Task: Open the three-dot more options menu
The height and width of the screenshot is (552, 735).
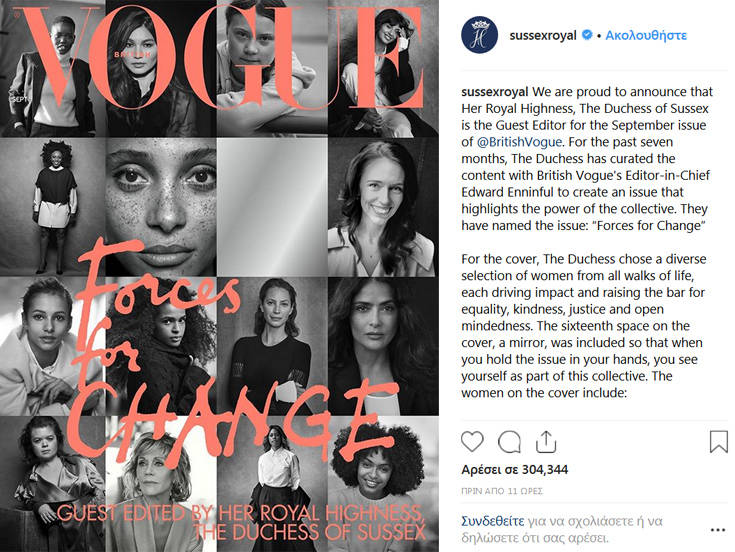Action: tap(718, 530)
